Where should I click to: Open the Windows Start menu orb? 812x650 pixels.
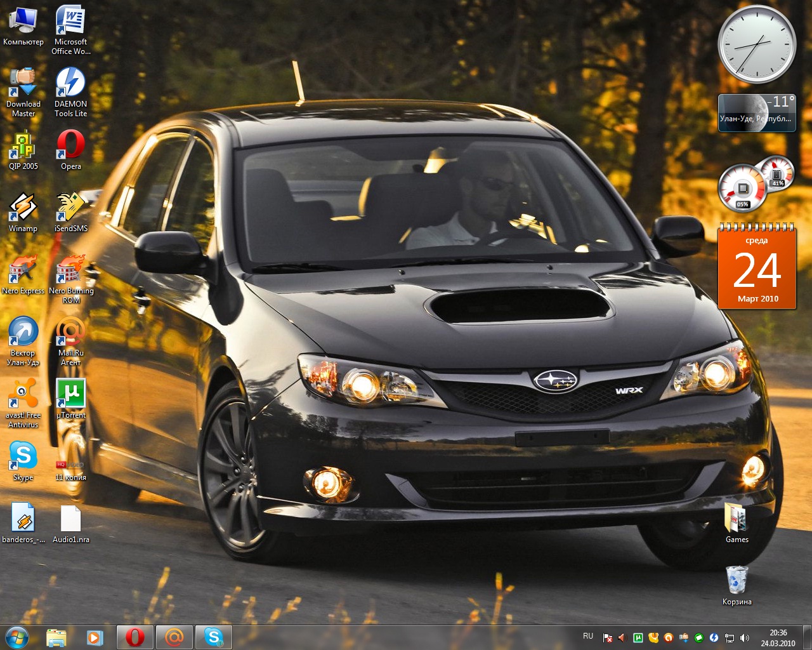16,637
